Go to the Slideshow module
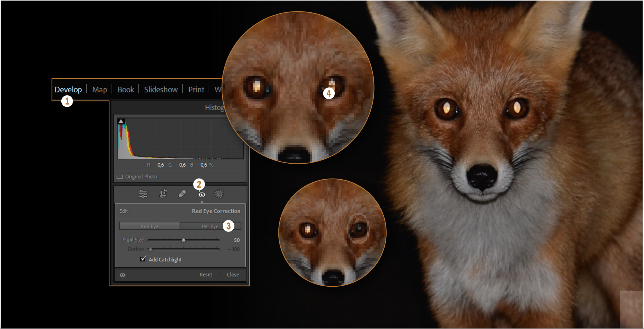 (x=161, y=90)
